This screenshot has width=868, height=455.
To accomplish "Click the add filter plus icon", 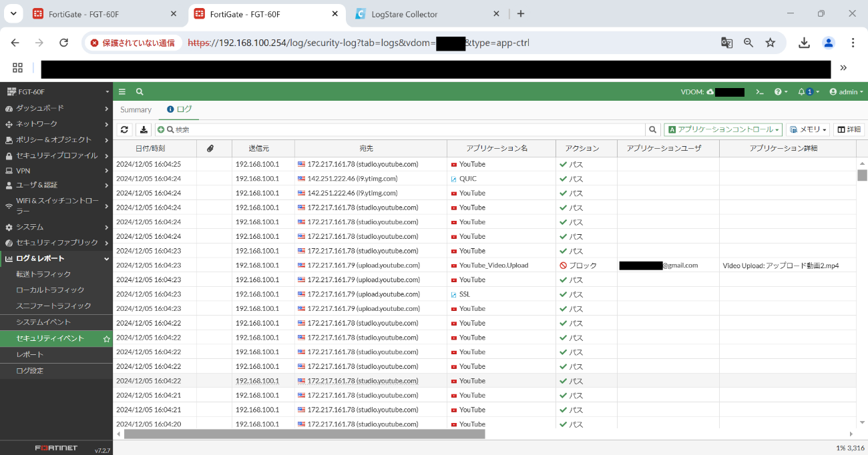I will coord(160,129).
